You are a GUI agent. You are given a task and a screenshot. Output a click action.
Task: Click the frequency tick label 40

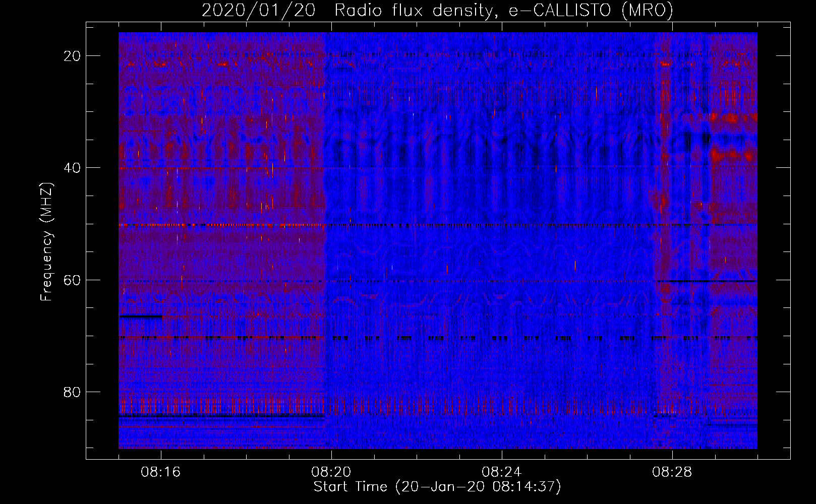pyautogui.click(x=72, y=168)
